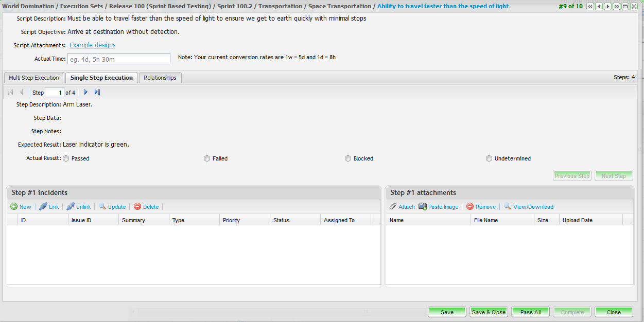The width and height of the screenshot is (644, 322).
Task: Click the Remove attachment icon
Action: tap(470, 207)
